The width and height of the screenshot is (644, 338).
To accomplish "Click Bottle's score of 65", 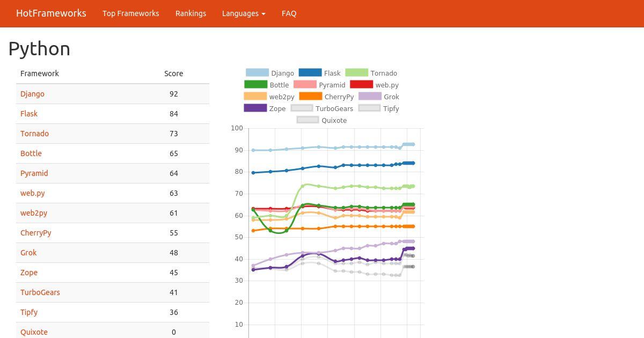I will coord(173,153).
